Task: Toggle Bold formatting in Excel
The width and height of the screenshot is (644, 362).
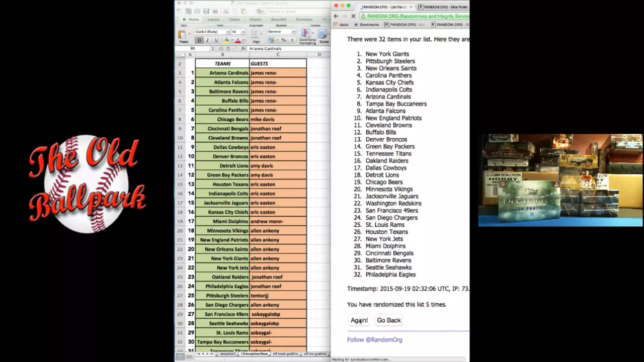Action: [x=199, y=40]
